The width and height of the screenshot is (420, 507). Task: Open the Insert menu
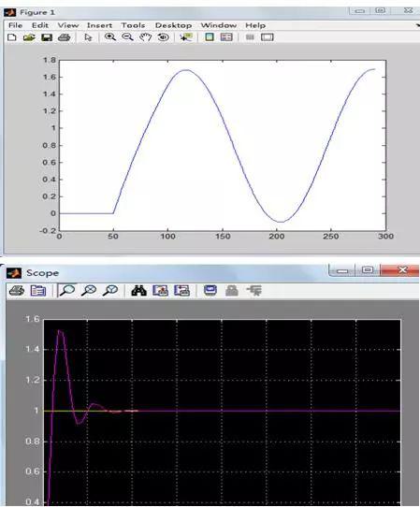(99, 25)
